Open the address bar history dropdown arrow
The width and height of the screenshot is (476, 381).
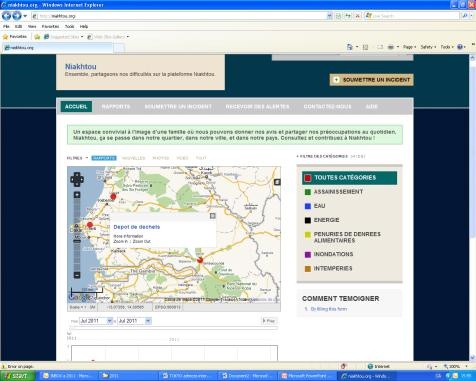(329, 16)
